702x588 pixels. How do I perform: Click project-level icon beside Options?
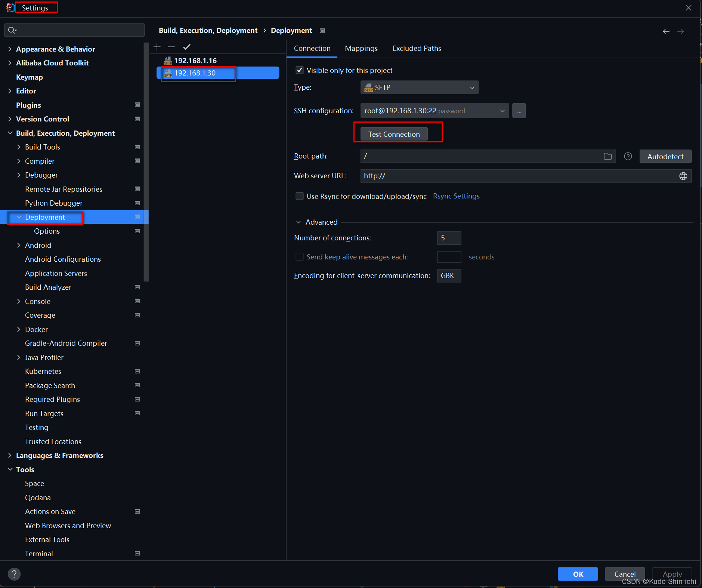(137, 231)
